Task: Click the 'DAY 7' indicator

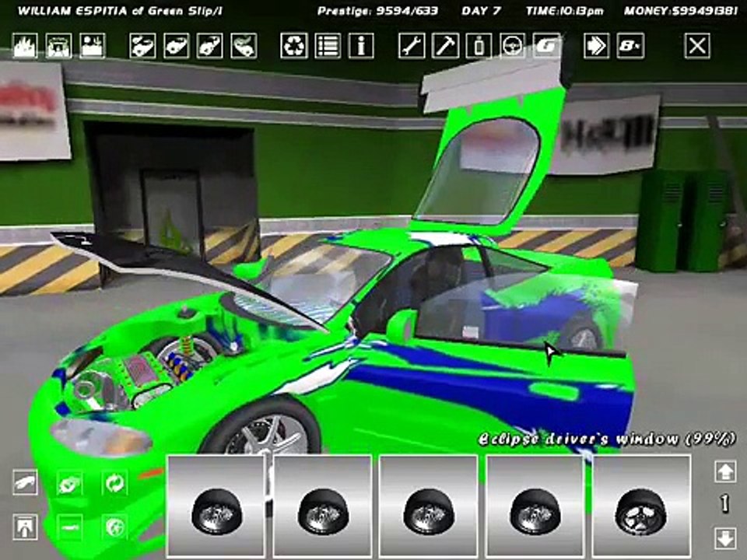Action: click(x=481, y=11)
